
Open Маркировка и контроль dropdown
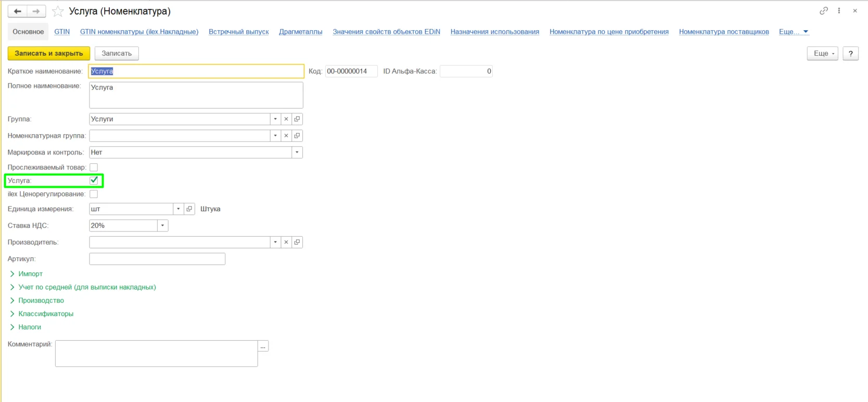pyautogui.click(x=297, y=152)
